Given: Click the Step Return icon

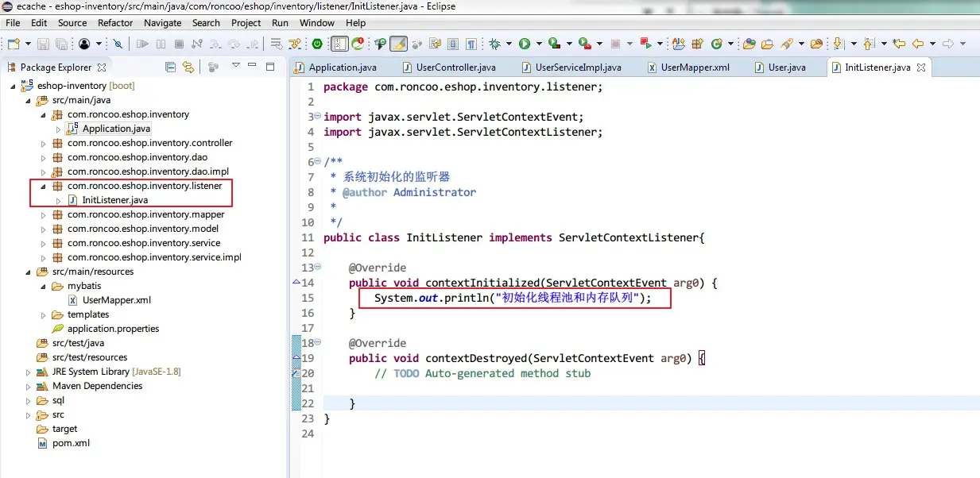Looking at the screenshot, I should tap(253, 44).
